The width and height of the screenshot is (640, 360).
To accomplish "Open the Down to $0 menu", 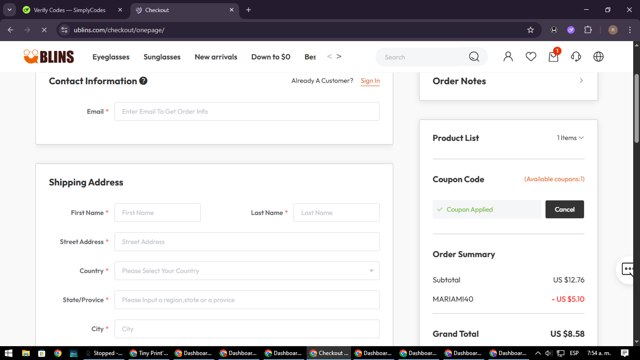I will tap(271, 57).
